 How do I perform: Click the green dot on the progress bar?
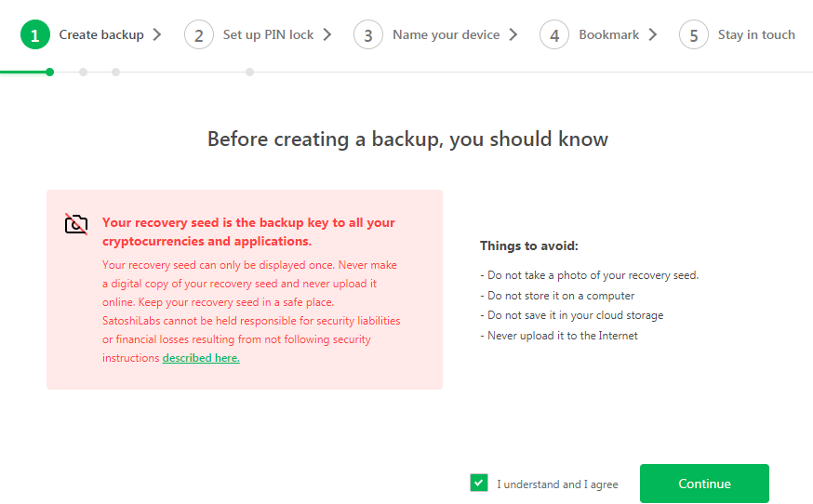click(x=49, y=72)
